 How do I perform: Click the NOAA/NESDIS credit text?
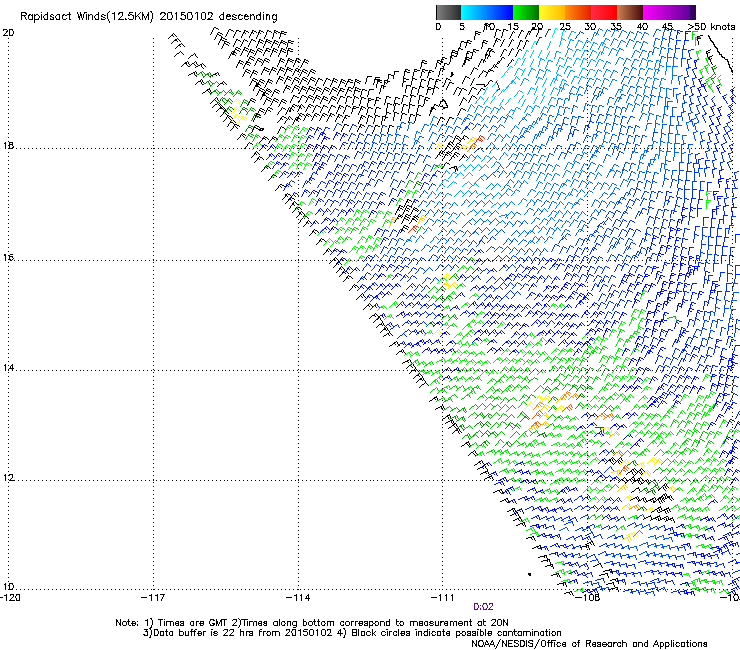589,644
